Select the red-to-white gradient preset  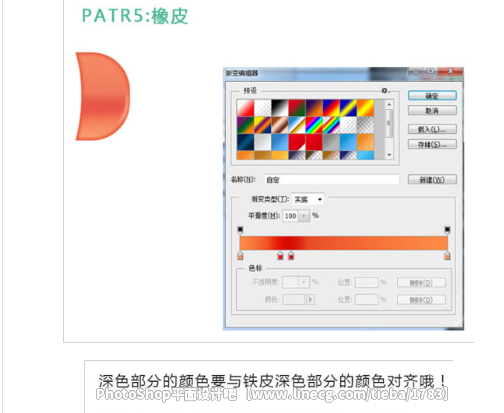pyautogui.click(x=245, y=108)
